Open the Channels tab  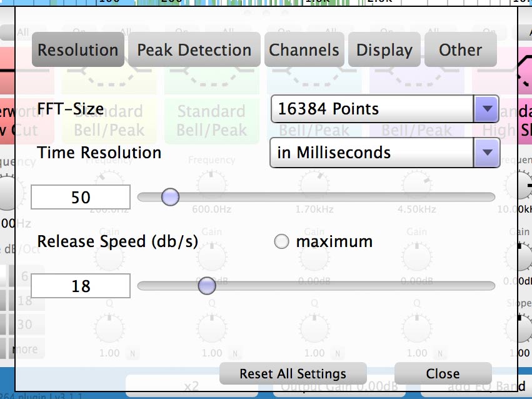click(x=304, y=50)
